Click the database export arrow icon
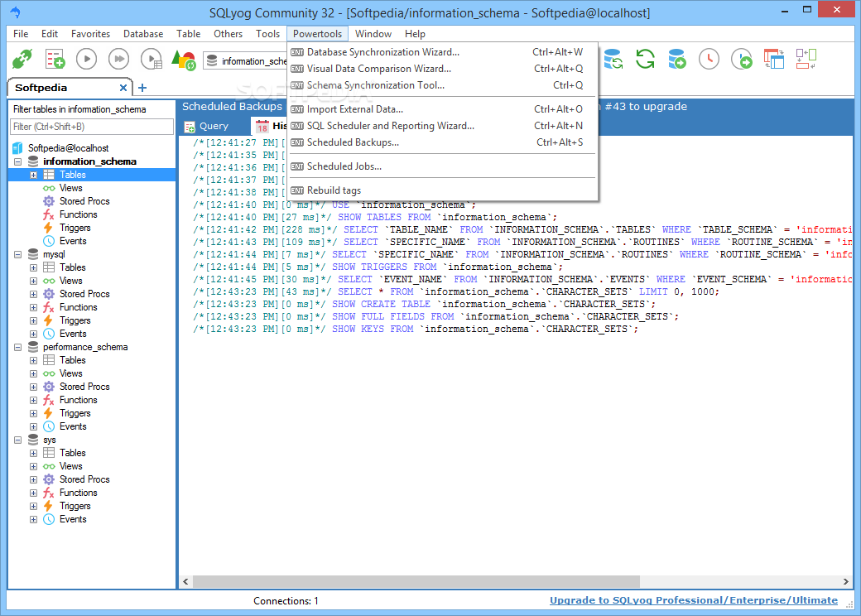Viewport: 861px width, 616px height. pyautogui.click(x=677, y=59)
